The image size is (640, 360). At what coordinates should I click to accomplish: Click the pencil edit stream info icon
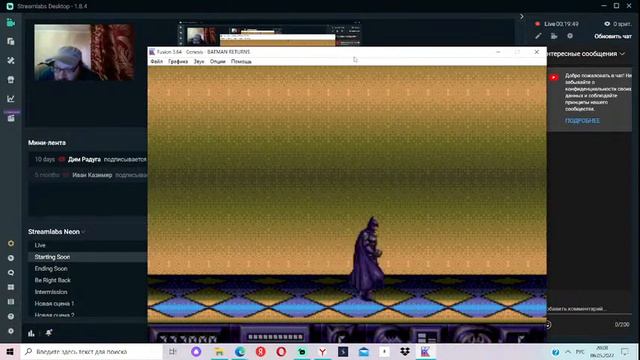(538, 36)
